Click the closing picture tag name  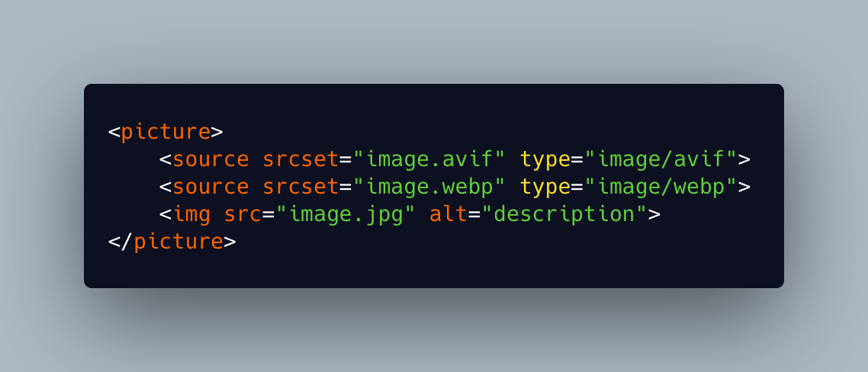tap(178, 242)
